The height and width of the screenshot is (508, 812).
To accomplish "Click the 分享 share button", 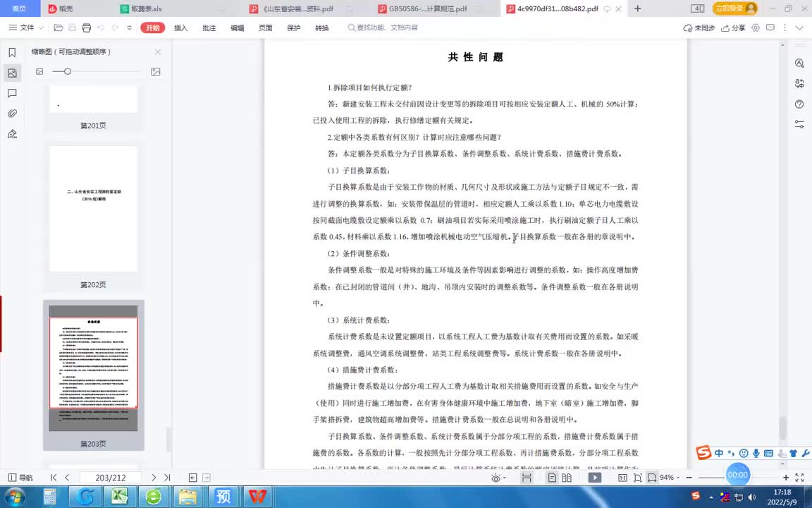I will 733,28.
